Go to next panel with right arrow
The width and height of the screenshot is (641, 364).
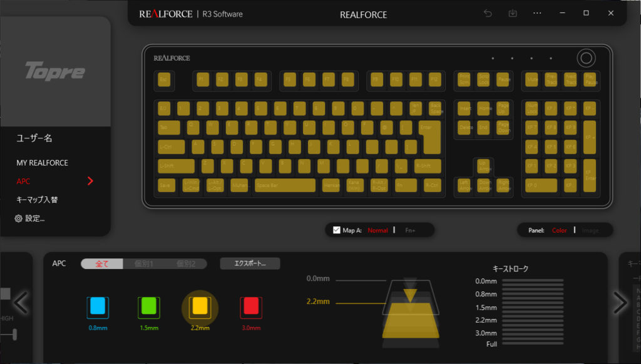coord(620,303)
